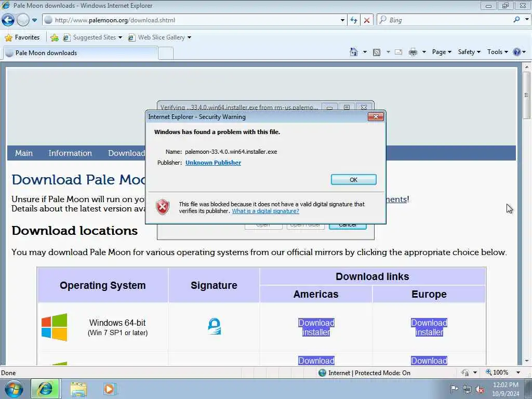
Task: Open Windows Explorer from the taskbar
Action: tap(79, 389)
